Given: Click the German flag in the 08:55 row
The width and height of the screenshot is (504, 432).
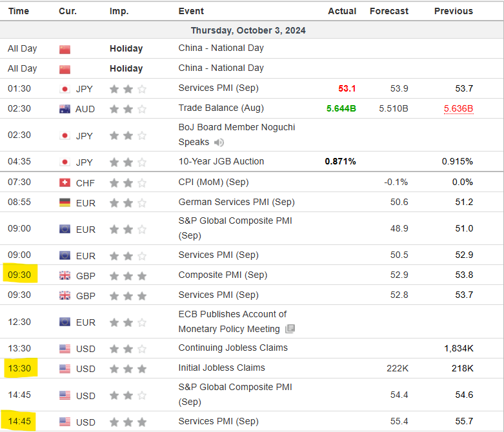Looking at the screenshot, I should tap(65, 202).
